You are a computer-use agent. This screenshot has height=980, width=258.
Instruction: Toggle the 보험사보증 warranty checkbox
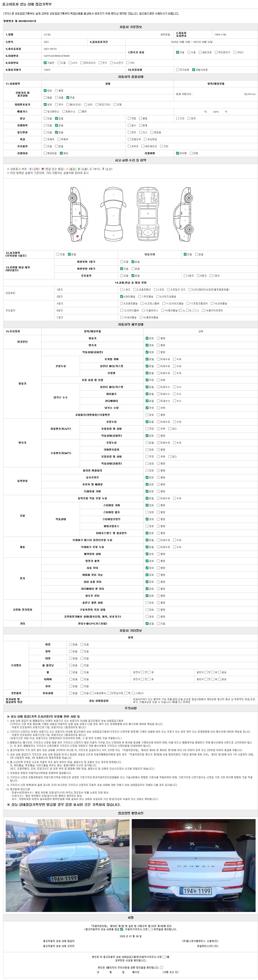coord(194,70)
